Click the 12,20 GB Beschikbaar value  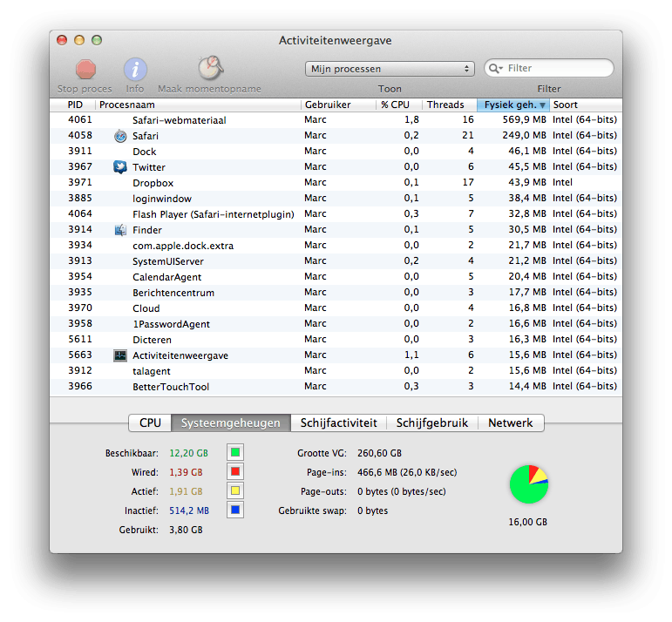tap(188, 453)
